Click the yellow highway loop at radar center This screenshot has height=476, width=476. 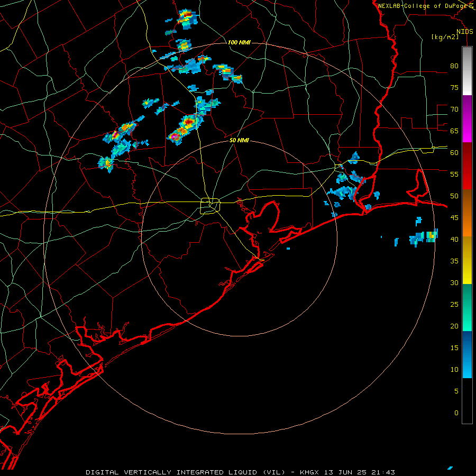click(210, 206)
